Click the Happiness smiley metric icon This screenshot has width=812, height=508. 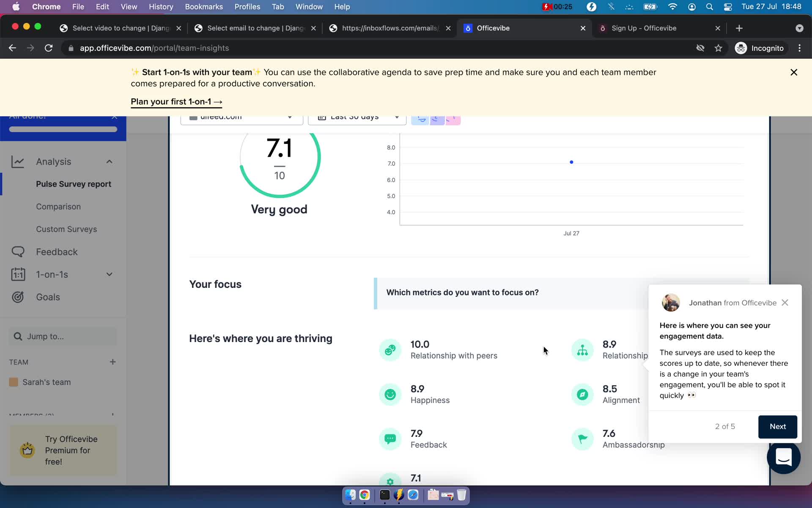(390, 394)
